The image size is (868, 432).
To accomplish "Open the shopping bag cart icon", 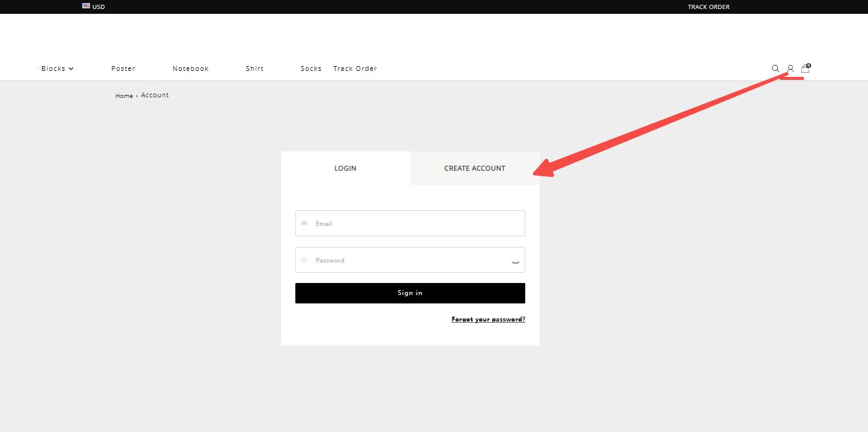I will (806, 68).
